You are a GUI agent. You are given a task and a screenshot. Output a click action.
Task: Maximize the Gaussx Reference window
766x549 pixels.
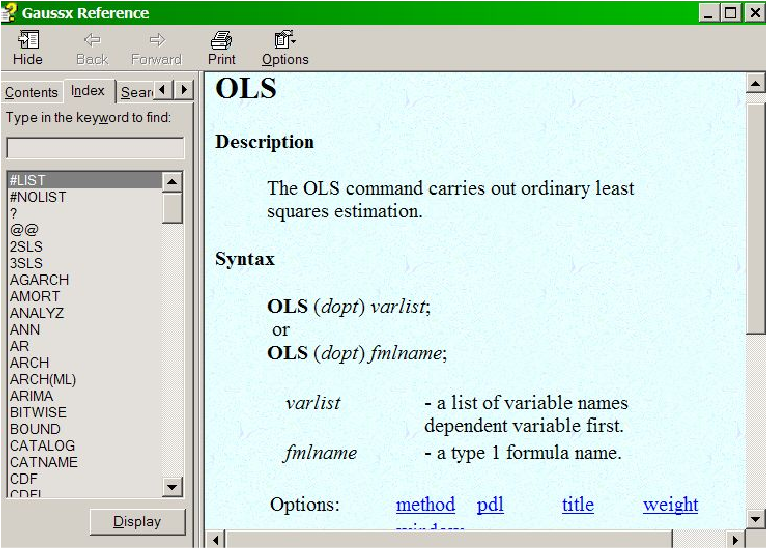coord(731,13)
